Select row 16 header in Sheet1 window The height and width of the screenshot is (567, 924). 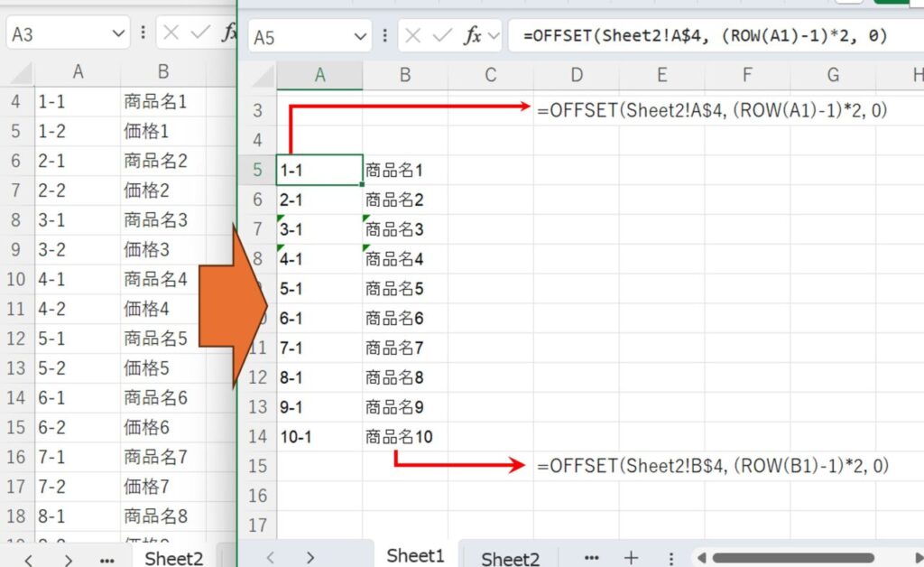point(257,496)
